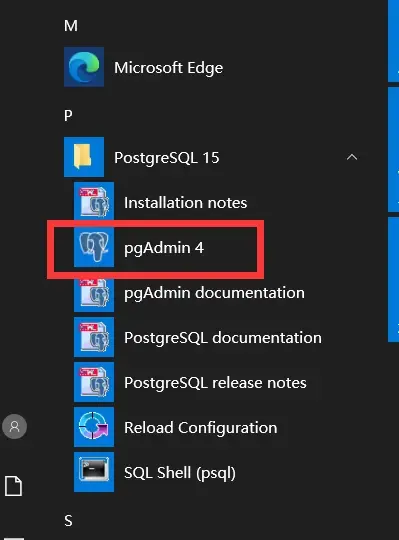
Task: Choose the Reload Configuration entry
Action: [200, 427]
